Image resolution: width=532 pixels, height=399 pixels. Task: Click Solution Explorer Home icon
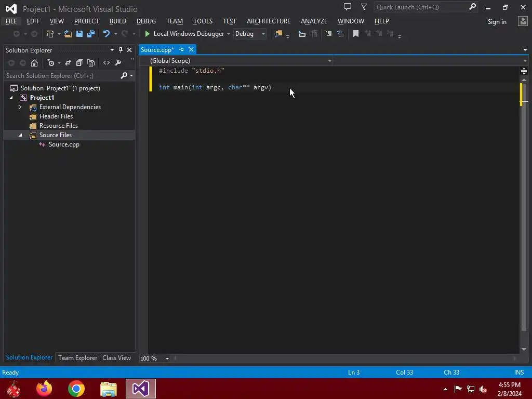pos(34,63)
